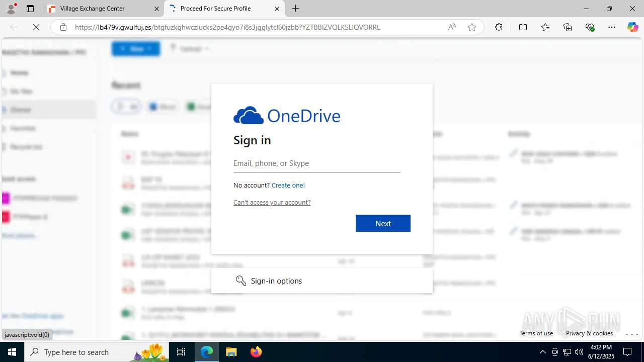Click the address bar URL
The height and width of the screenshot is (362, 644).
point(227,27)
